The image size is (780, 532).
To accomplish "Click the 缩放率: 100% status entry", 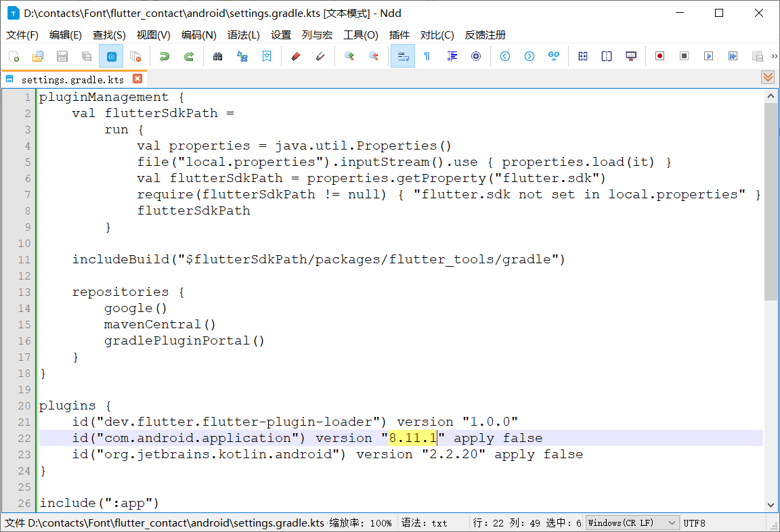I will point(360,523).
